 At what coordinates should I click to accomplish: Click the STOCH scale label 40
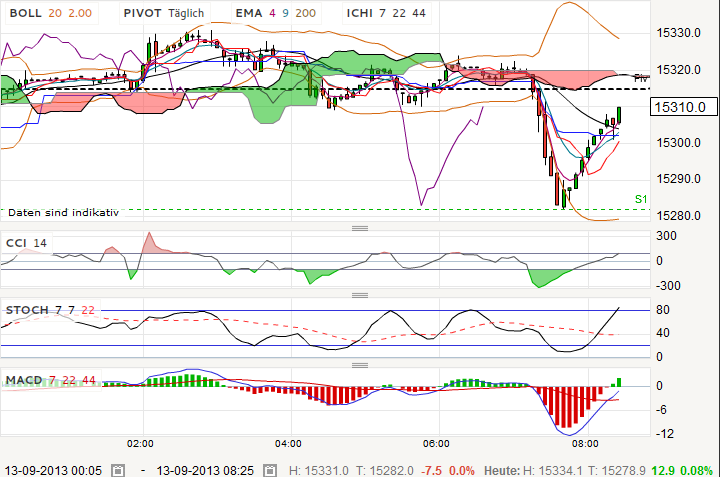point(663,333)
